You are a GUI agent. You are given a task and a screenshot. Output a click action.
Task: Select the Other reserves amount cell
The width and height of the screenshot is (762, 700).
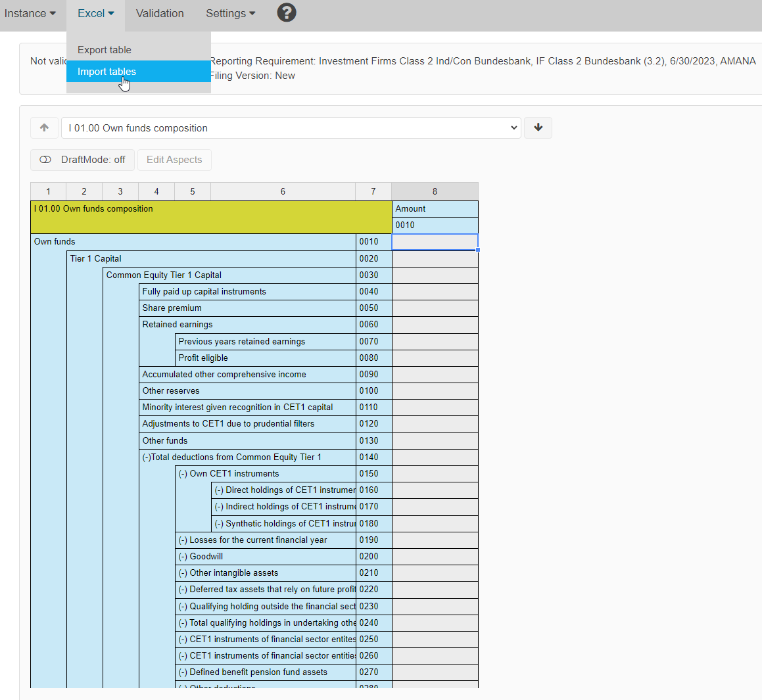(435, 391)
